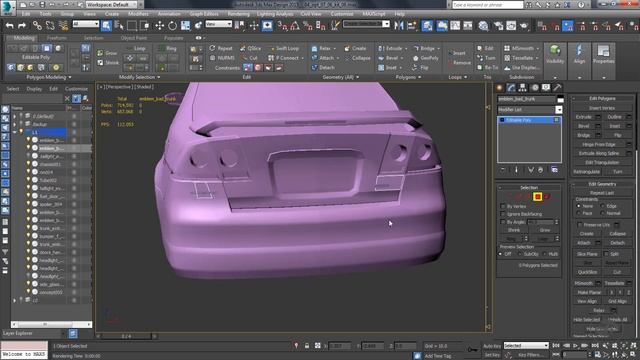Image resolution: width=640 pixels, height=360 pixels.
Task: Switch to the Populate ribbon tab
Action: (x=173, y=38)
